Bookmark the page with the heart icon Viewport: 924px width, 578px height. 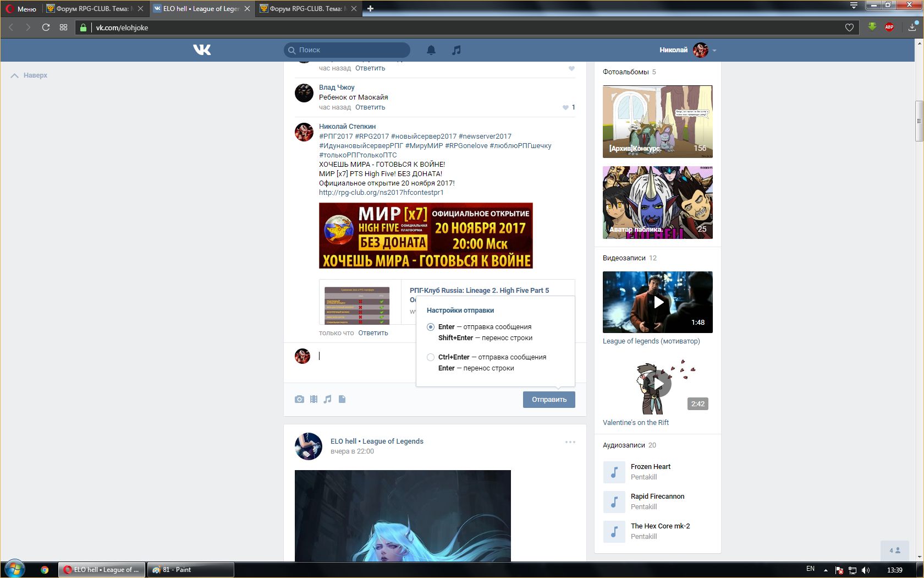point(849,28)
